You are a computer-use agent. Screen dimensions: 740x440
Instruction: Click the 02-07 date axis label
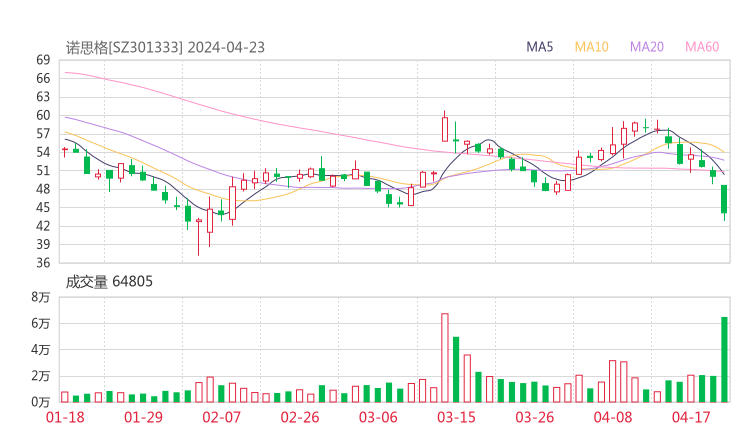221,417
